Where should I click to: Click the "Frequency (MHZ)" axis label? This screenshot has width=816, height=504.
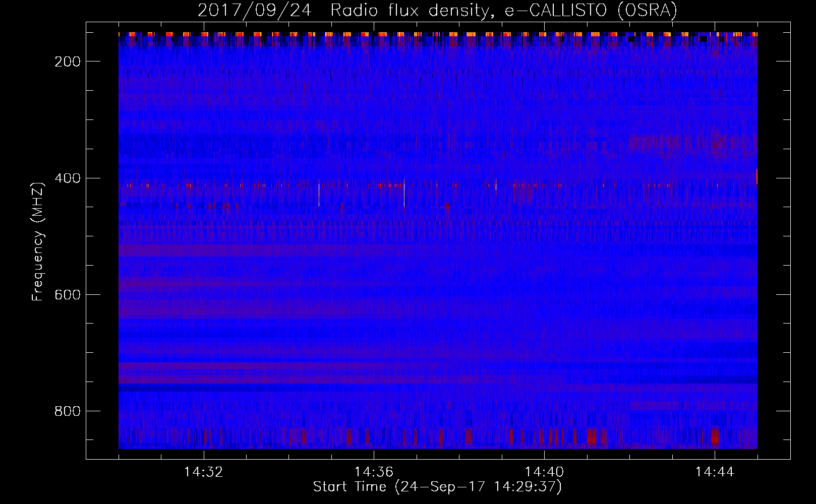pos(38,241)
